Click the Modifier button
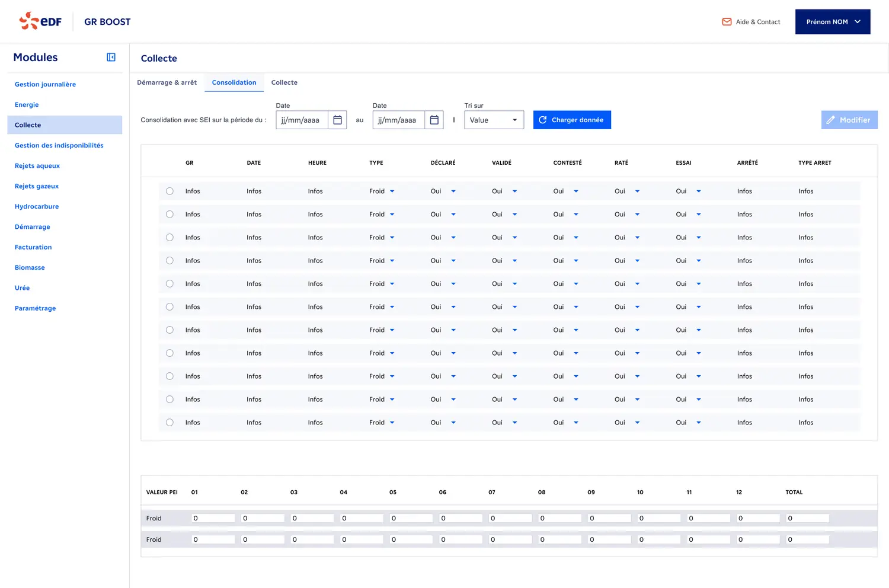The width and height of the screenshot is (889, 588). tap(849, 120)
